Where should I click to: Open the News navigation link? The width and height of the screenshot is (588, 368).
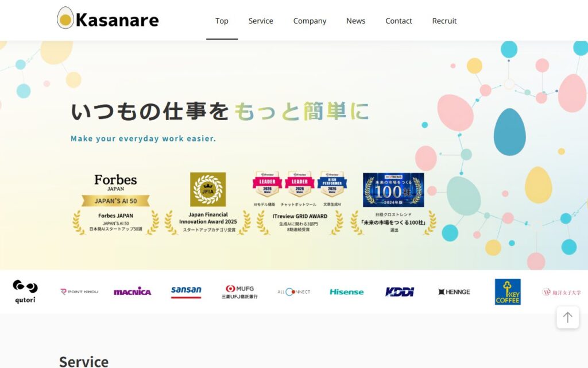click(355, 21)
